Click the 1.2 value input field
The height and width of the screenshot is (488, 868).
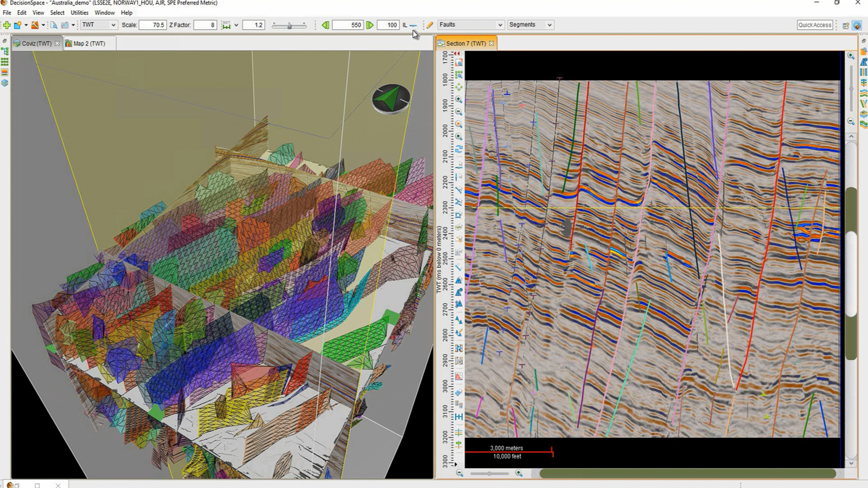(x=253, y=25)
